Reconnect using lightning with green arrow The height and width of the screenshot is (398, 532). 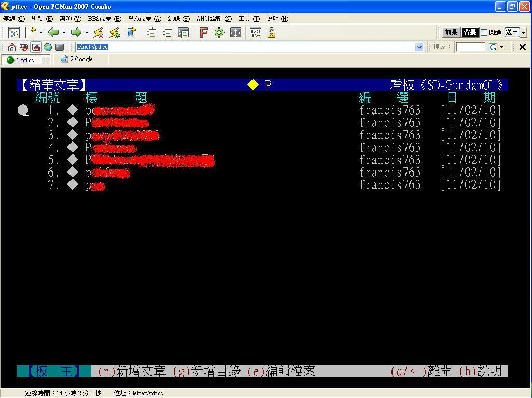(115, 33)
